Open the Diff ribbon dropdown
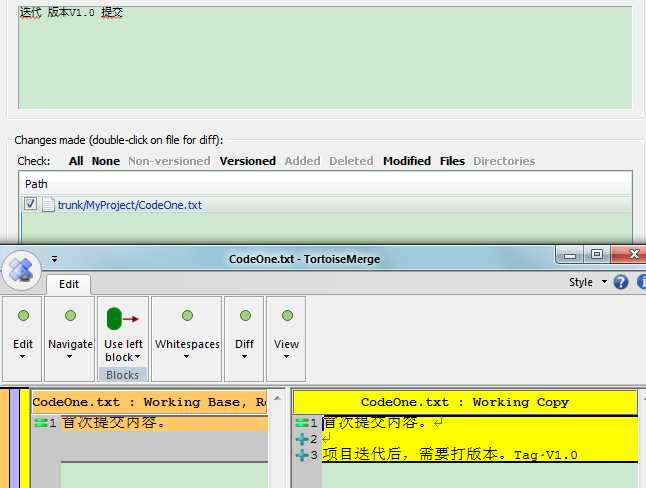The image size is (646, 488). (x=244, y=338)
